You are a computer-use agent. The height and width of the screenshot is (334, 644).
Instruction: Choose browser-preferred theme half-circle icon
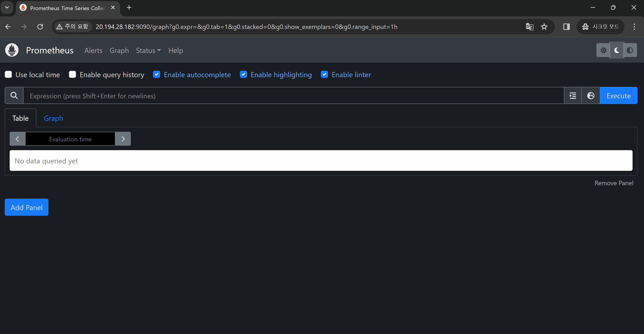click(x=630, y=50)
